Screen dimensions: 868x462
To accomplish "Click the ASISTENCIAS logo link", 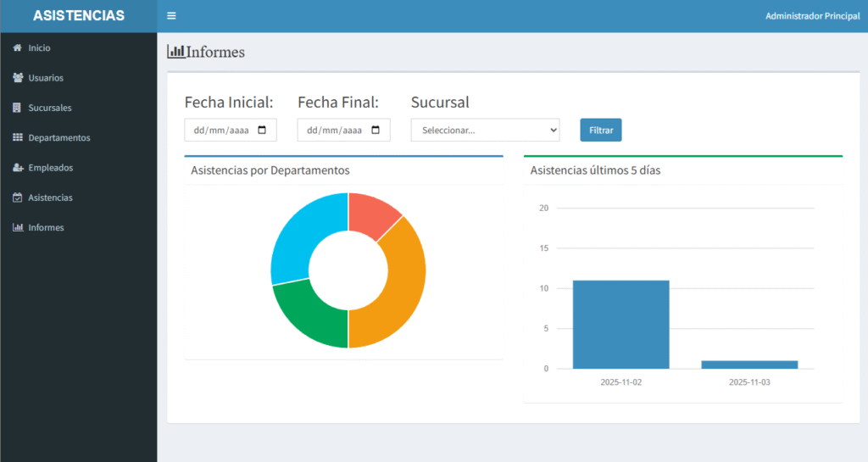I will click(78, 16).
